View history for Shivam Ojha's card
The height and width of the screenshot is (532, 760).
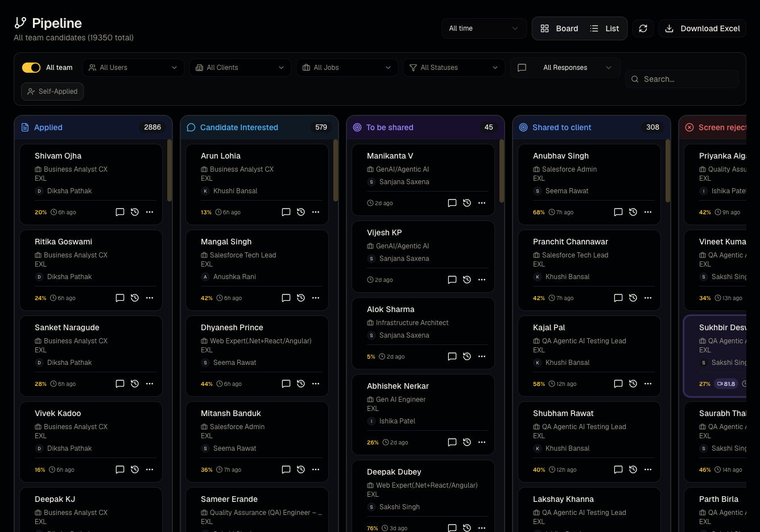point(135,212)
